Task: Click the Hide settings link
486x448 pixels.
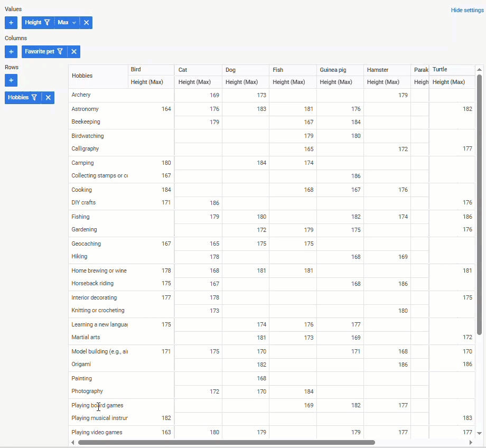Action: 467,10
